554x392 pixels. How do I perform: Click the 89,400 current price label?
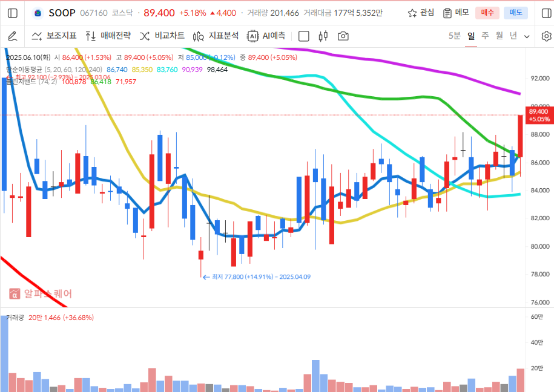point(159,13)
